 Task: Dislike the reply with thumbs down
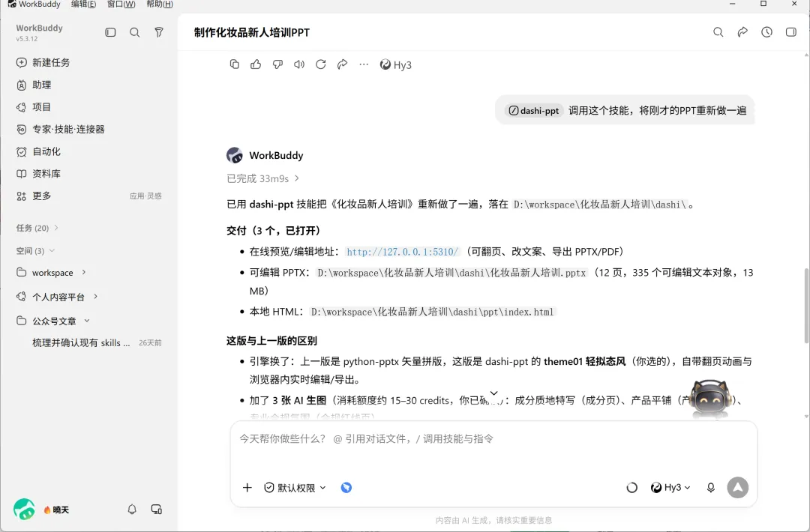click(x=277, y=64)
